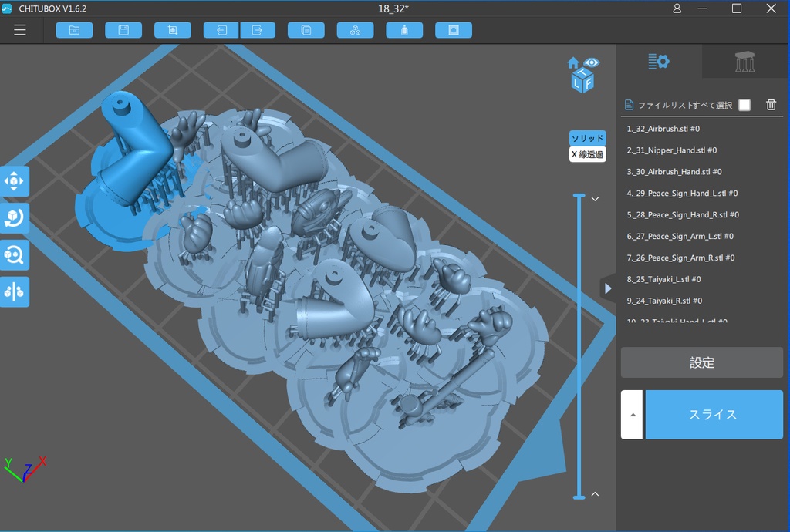The image size is (790, 532).
Task: Click the layer view slider top handle
Action: (x=579, y=195)
